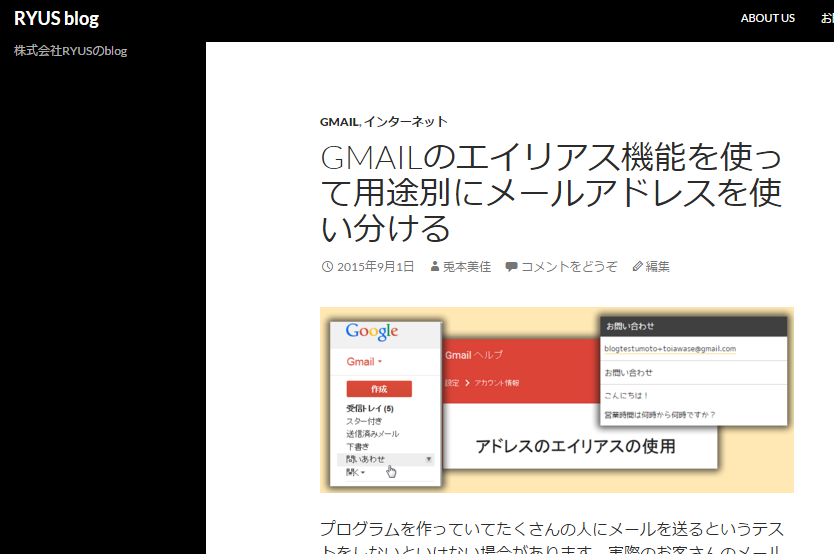Click the featured Gmail alias image
The image size is (834, 554).
tap(557, 400)
